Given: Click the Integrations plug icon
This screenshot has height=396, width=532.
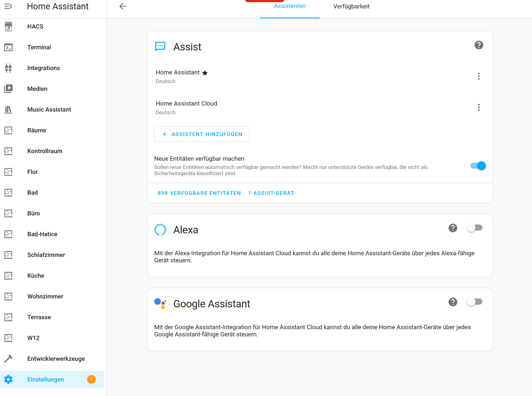Looking at the screenshot, I should (8, 68).
